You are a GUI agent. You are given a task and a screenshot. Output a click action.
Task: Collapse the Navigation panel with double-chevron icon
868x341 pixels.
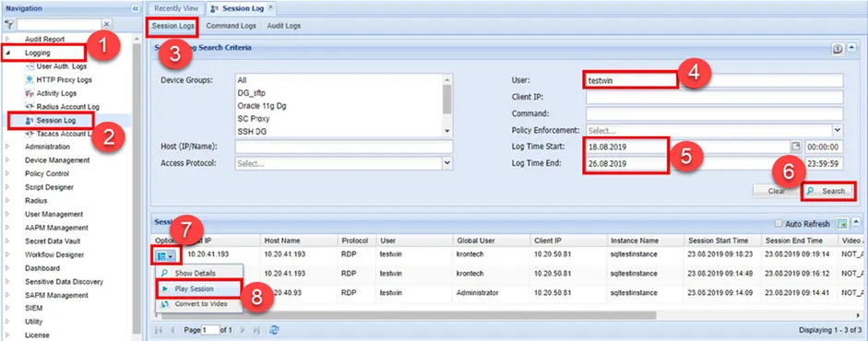[x=135, y=9]
